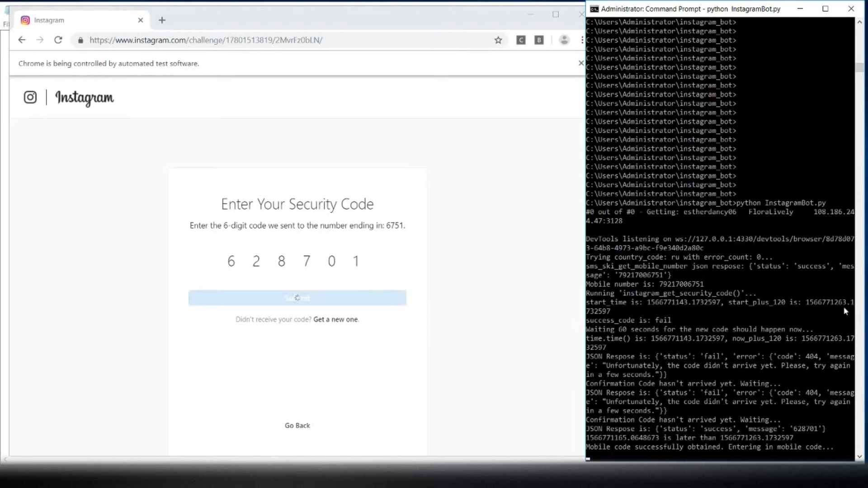Dismiss the automated test software infobar

581,63
